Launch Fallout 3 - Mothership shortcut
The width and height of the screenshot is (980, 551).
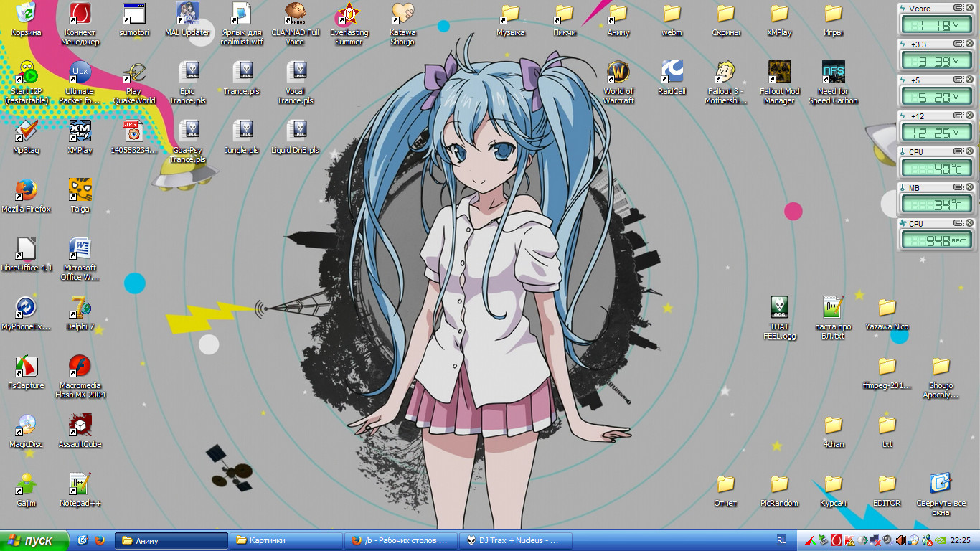(726, 83)
